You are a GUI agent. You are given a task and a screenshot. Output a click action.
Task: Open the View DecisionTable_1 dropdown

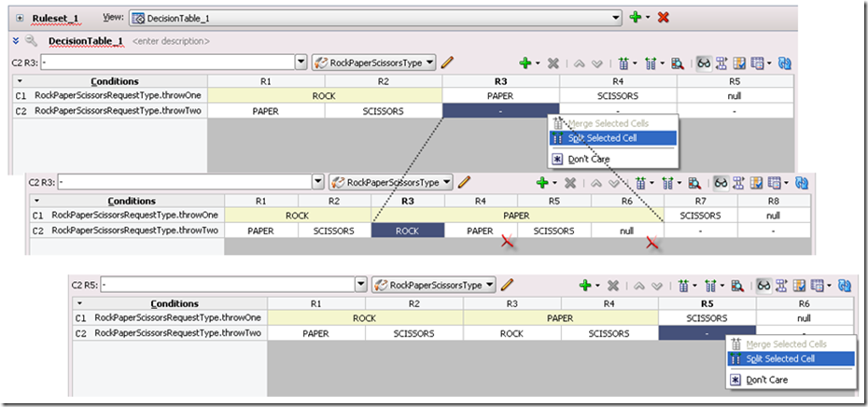[617, 18]
